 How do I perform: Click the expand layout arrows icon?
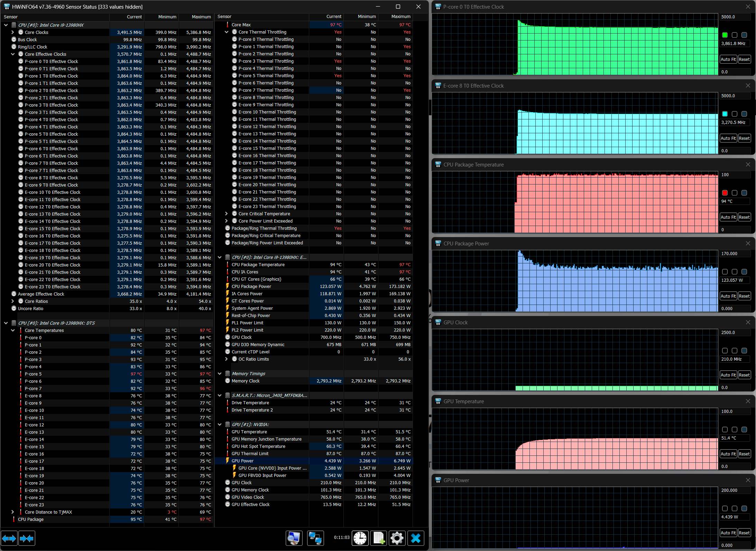tap(9, 538)
